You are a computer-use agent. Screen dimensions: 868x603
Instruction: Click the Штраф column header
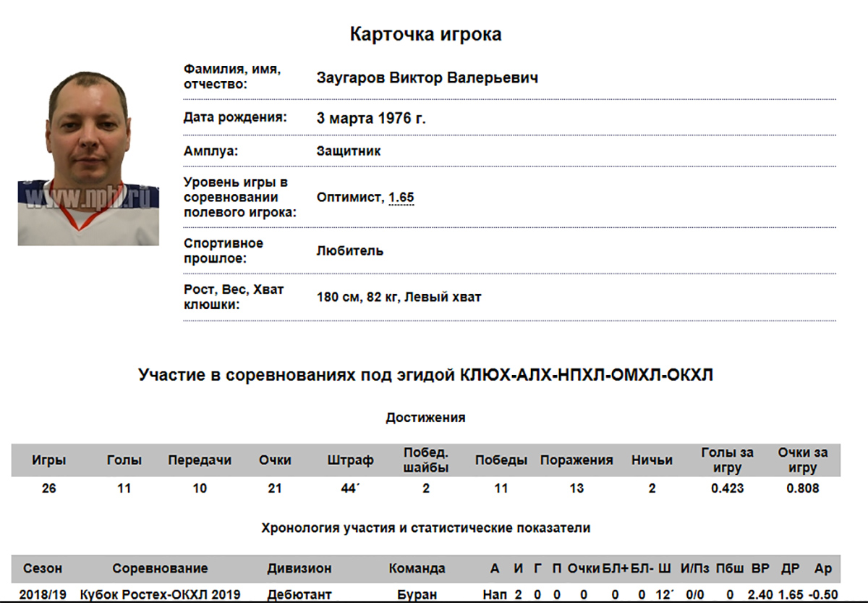pyautogui.click(x=350, y=460)
